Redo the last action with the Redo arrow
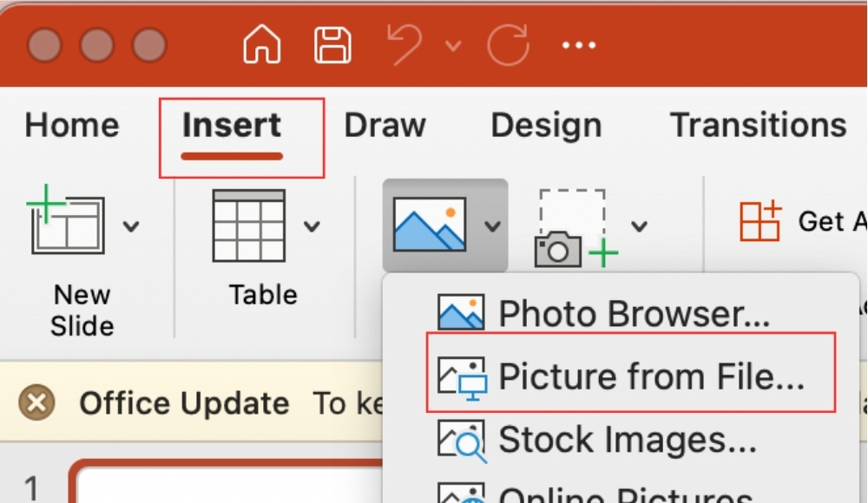The width and height of the screenshot is (868, 503). 508,43
